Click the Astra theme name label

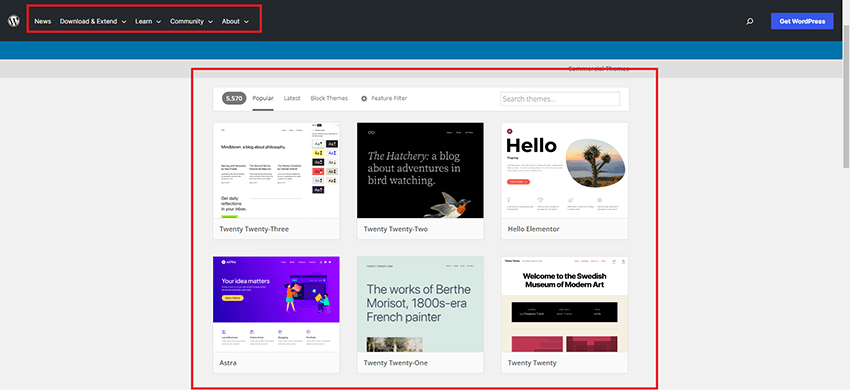228,363
